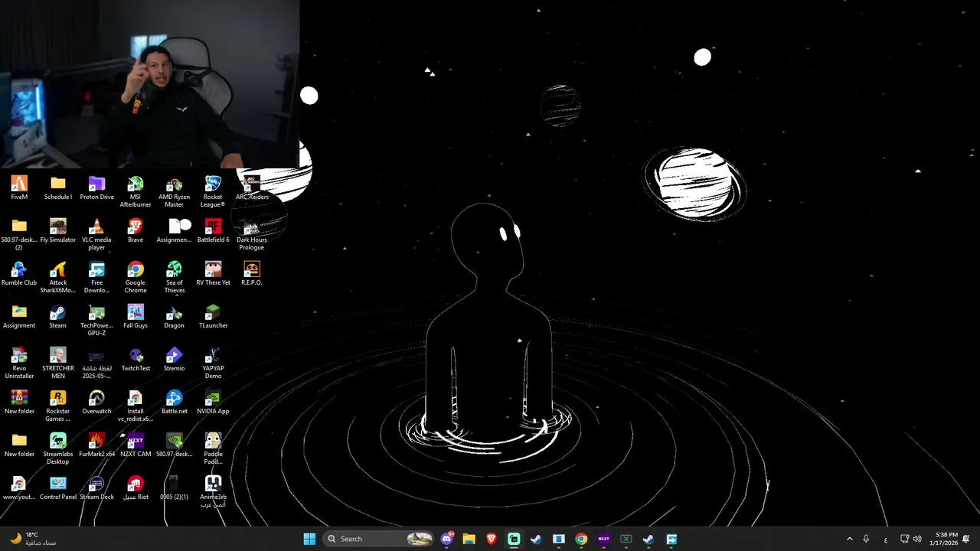
Task: Select the STRETCHER MEN game icon
Action: point(58,364)
